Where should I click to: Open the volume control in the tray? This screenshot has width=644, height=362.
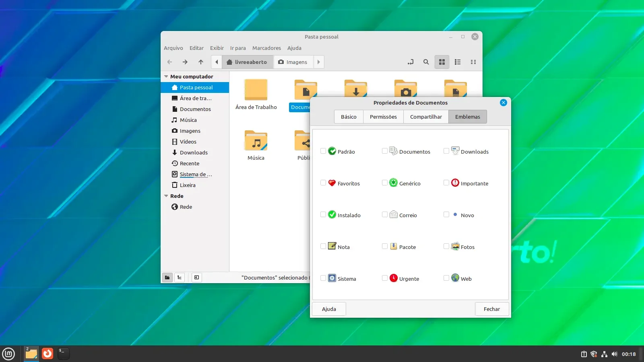614,354
